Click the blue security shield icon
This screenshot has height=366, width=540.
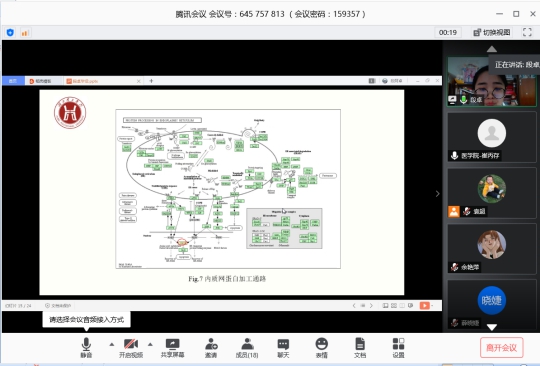point(10,33)
